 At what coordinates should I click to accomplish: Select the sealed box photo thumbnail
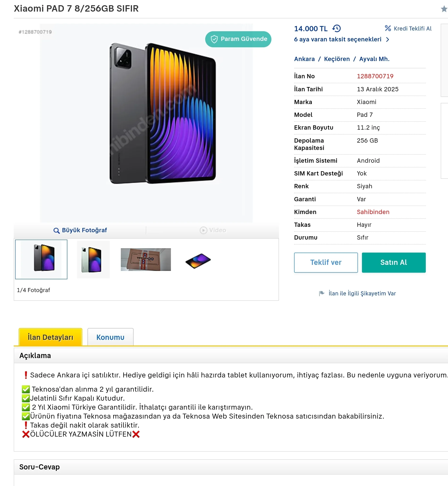tap(146, 259)
